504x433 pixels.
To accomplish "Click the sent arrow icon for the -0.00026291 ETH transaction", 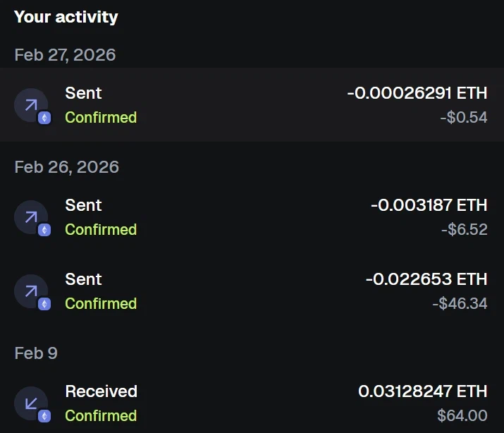I will [30, 105].
